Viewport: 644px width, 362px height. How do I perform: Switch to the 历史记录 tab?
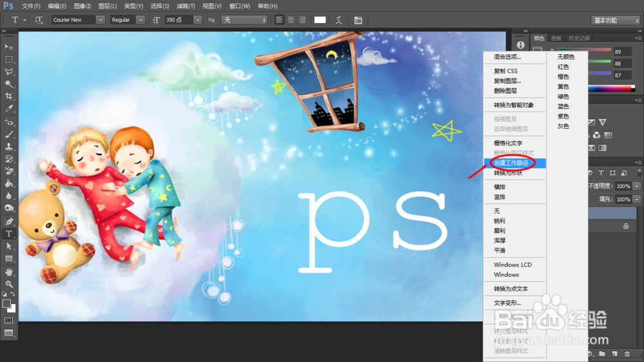tap(579, 38)
